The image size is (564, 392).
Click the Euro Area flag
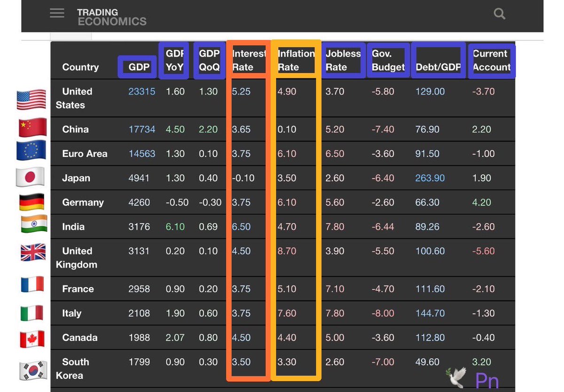point(31,151)
